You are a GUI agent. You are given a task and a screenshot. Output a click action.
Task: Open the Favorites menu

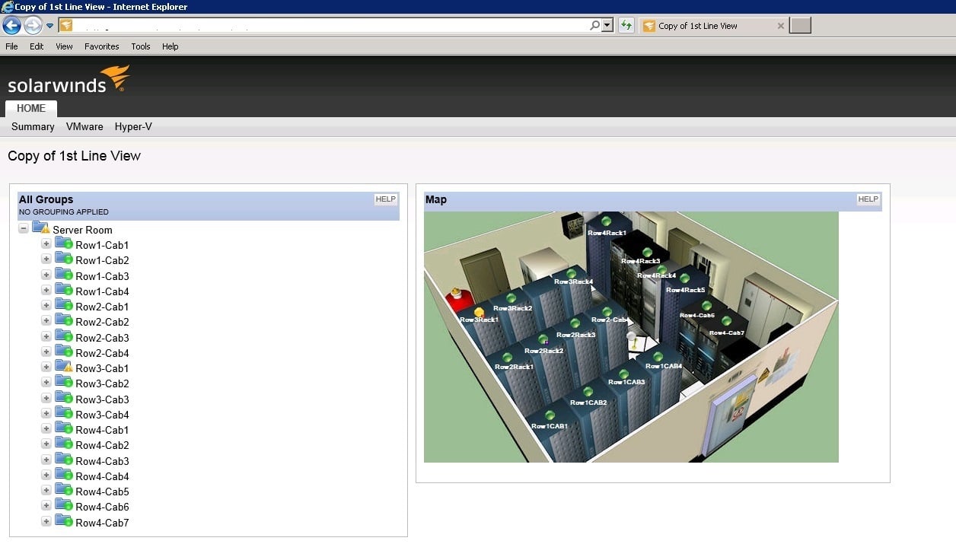102,46
